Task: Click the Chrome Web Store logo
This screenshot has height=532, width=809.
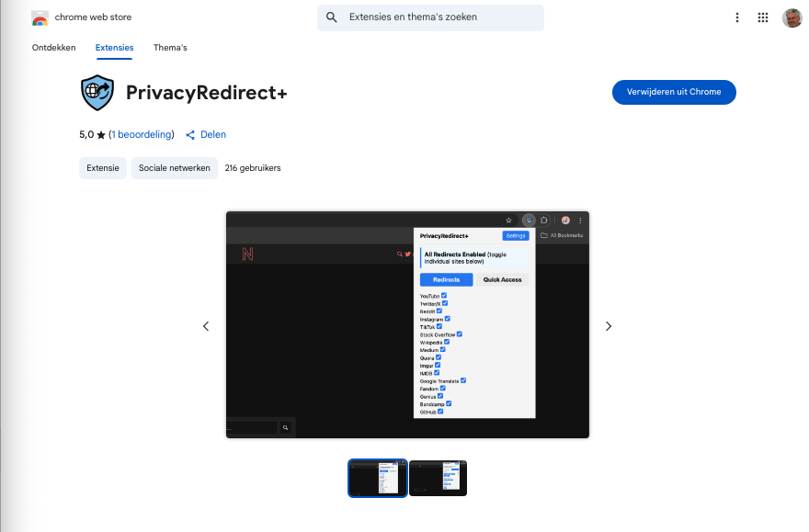Action: pos(40,18)
